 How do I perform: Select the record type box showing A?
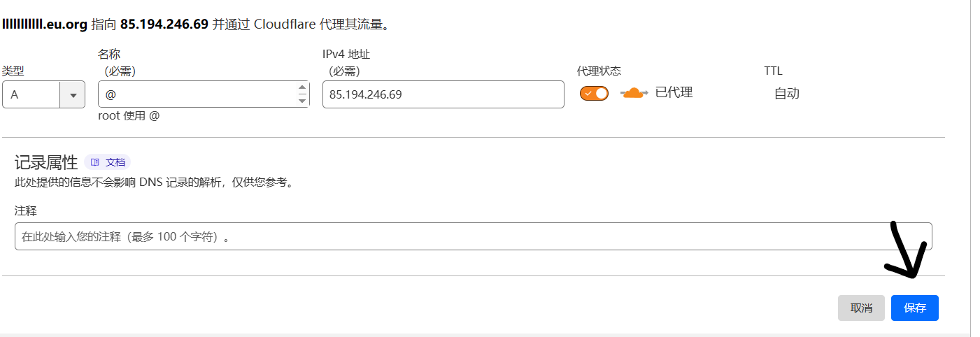click(x=43, y=94)
